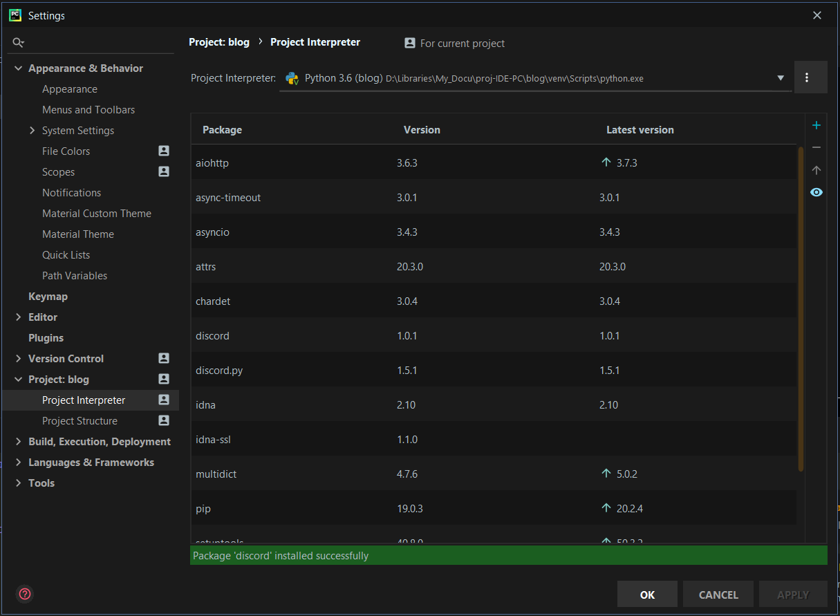
Task: Select the aiohttp package row
Action: (494, 162)
